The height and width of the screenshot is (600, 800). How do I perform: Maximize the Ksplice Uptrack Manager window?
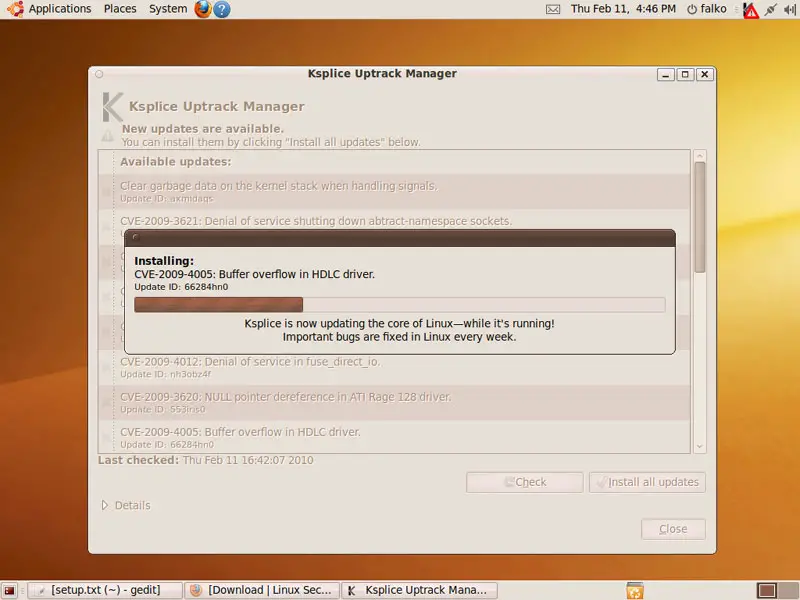click(x=685, y=74)
